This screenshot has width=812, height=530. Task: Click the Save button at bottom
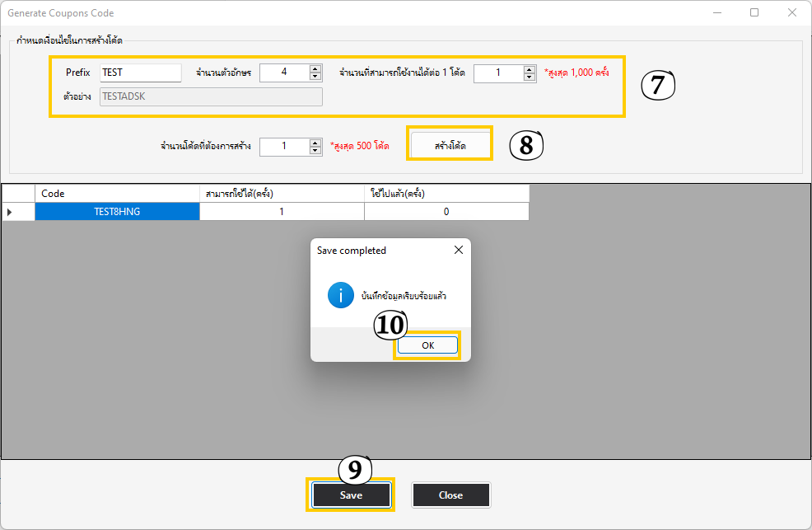351,495
